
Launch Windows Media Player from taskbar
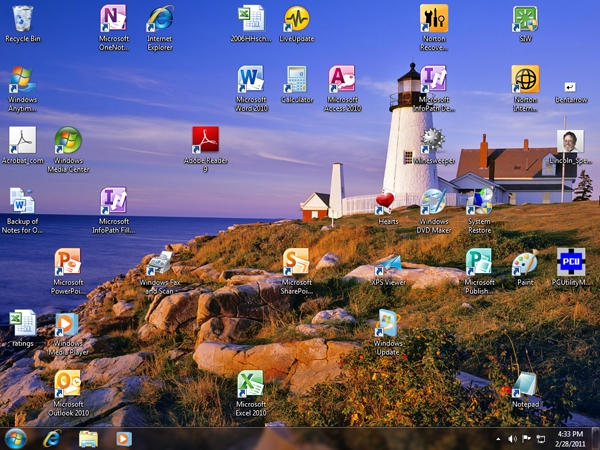124,439
